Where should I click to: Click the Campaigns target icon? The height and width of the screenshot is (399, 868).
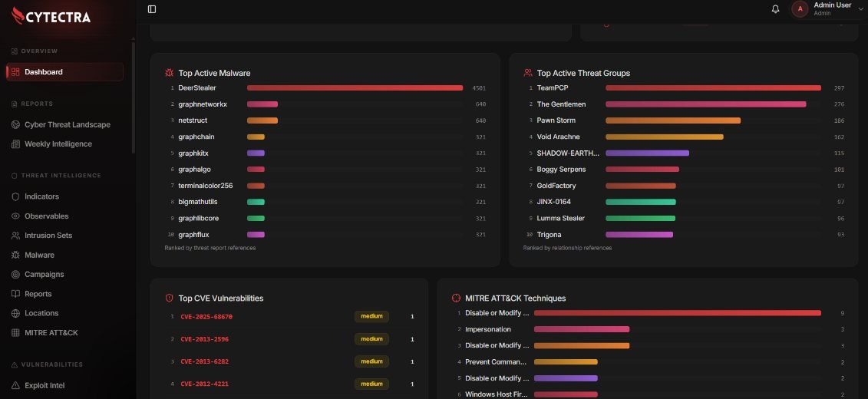pyautogui.click(x=15, y=275)
